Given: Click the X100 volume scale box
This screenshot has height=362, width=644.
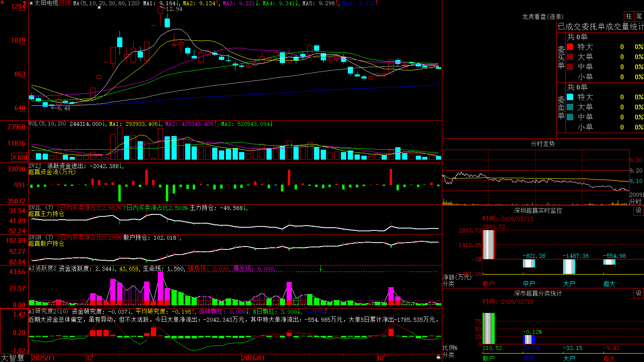Looking at the screenshot, I should click(20, 157).
